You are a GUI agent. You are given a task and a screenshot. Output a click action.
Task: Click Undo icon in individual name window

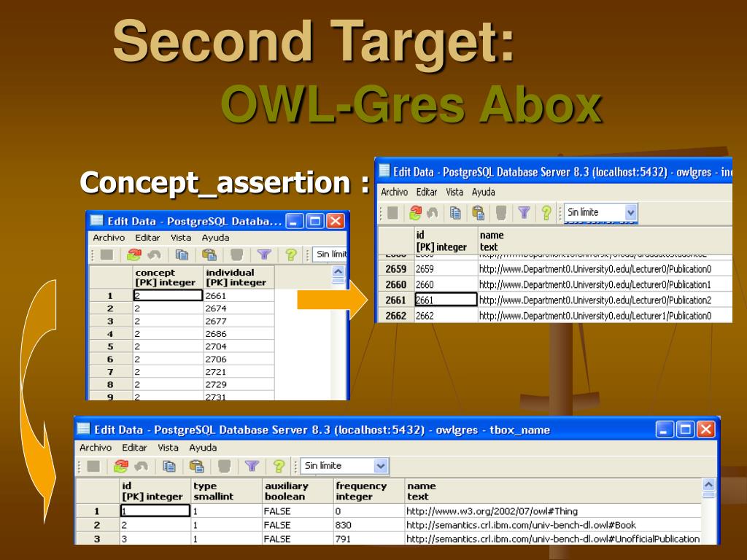point(432,213)
